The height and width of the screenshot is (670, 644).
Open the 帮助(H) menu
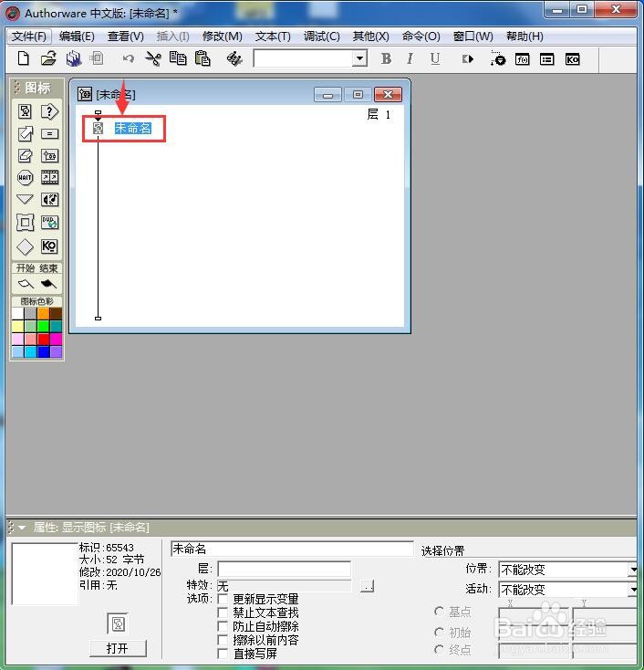[525, 37]
